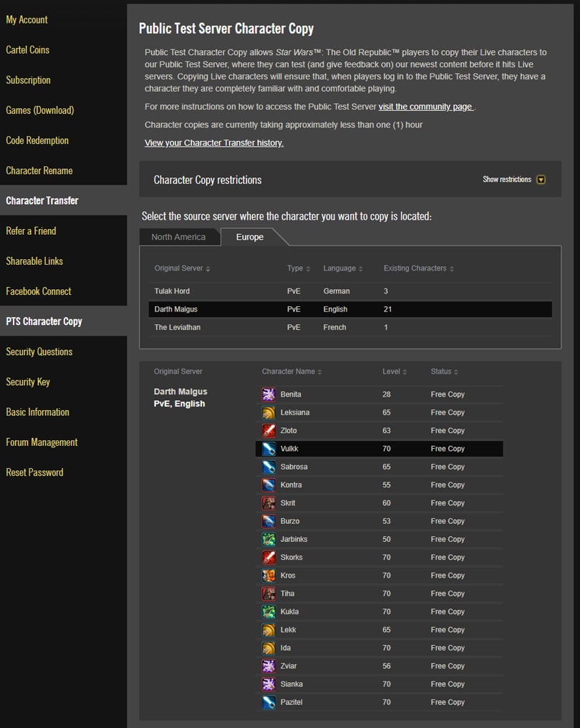This screenshot has width=580, height=728.
Task: Expand the Character Copy restrictions section
Action: click(541, 180)
